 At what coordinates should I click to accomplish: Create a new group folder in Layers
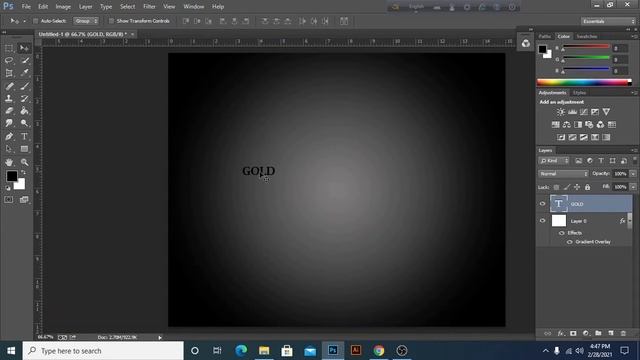click(x=598, y=333)
